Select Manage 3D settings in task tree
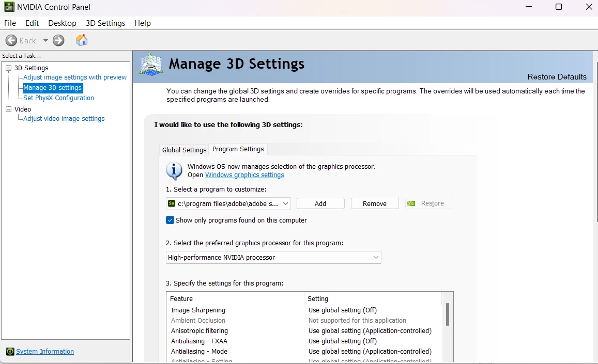The width and height of the screenshot is (598, 364). [53, 88]
